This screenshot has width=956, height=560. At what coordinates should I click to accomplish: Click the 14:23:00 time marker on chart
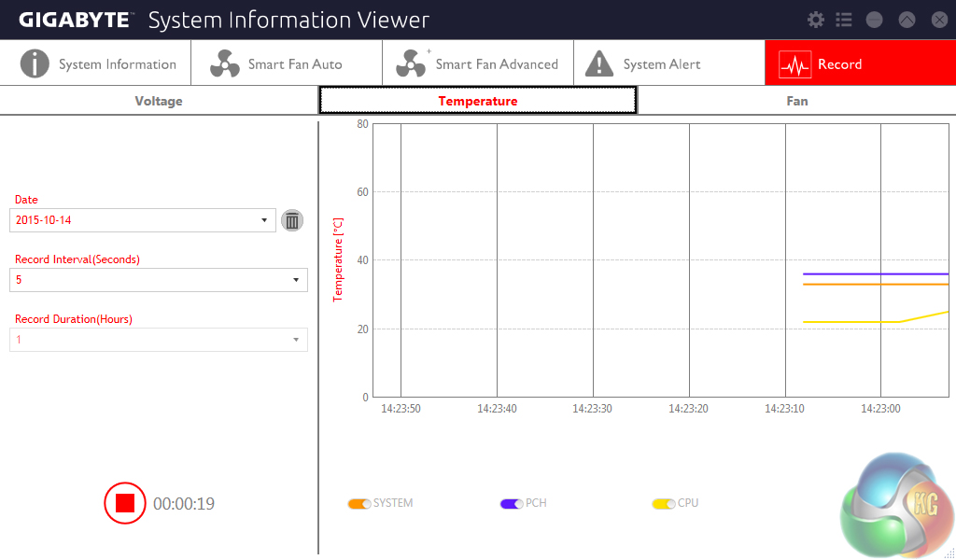tap(880, 409)
